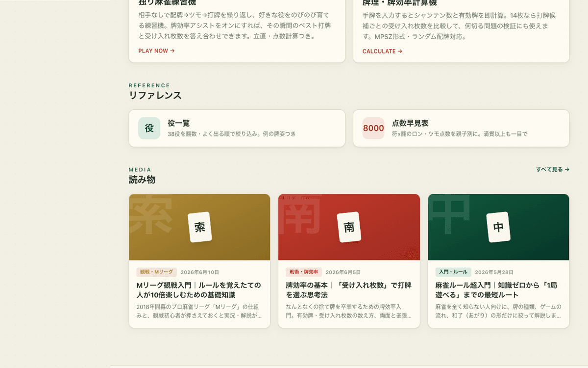Click the 麻雀を全く知らない人向け excerpt
Viewport: 588px width, 368px height.
point(498,311)
